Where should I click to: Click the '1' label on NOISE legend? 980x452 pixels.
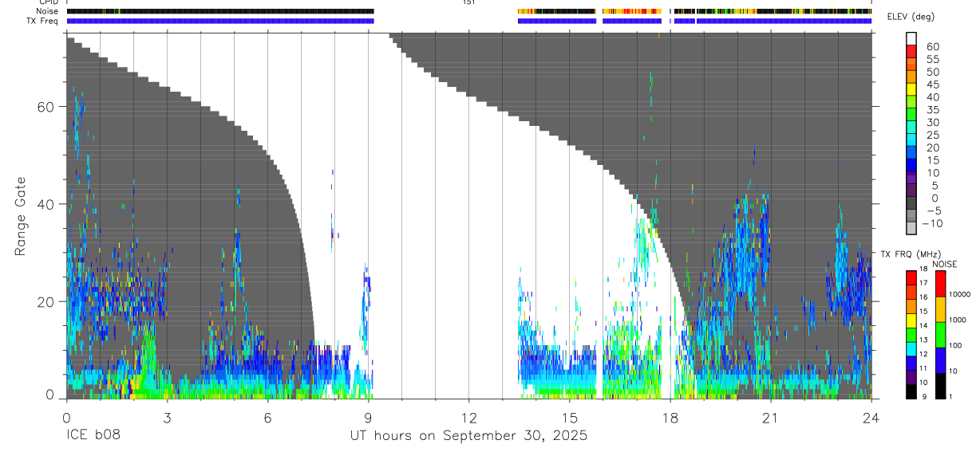(x=950, y=396)
